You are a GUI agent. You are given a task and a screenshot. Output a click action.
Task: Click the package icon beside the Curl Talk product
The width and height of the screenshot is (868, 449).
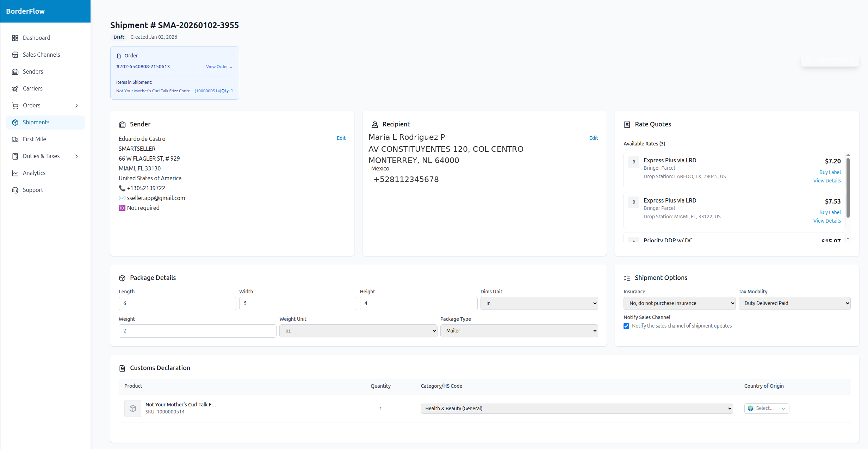coord(133,408)
